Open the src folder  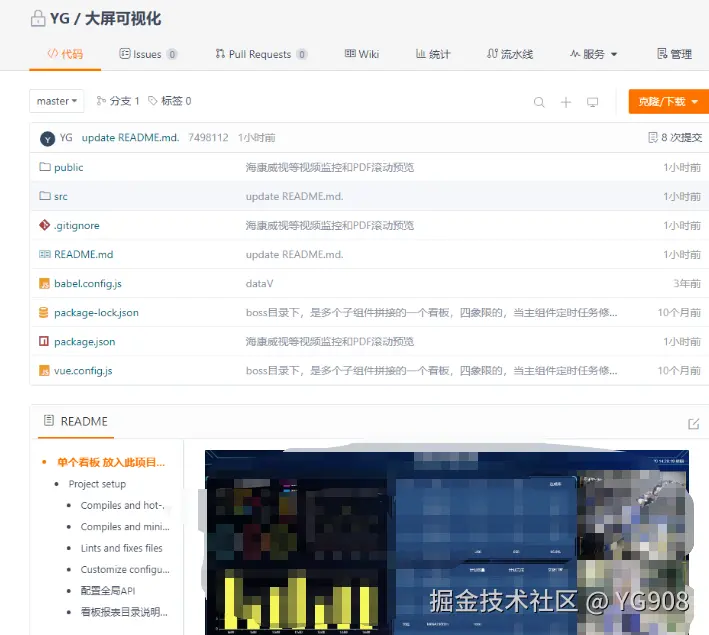[61, 196]
